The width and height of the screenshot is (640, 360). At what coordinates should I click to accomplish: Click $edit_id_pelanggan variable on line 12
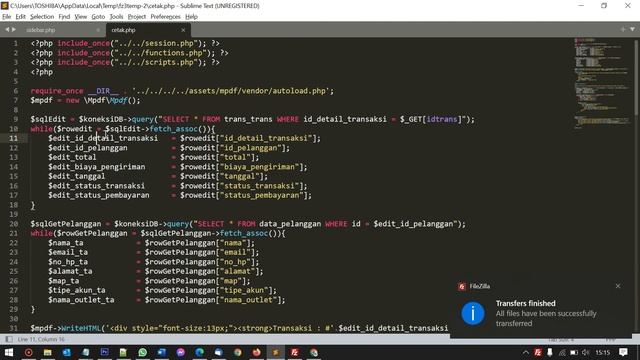88,148
